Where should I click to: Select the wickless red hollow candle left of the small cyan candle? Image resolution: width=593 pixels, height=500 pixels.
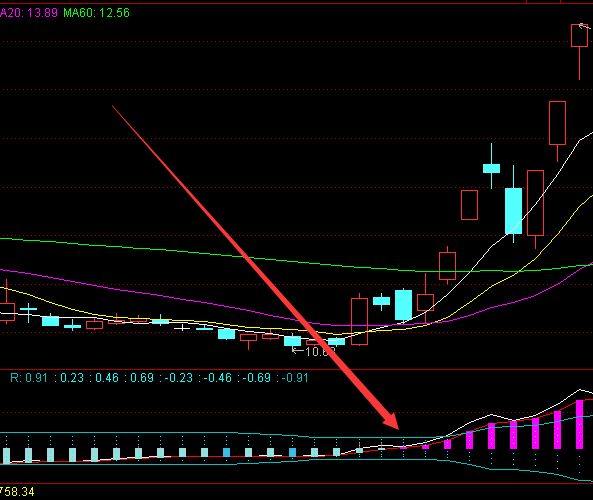point(469,205)
